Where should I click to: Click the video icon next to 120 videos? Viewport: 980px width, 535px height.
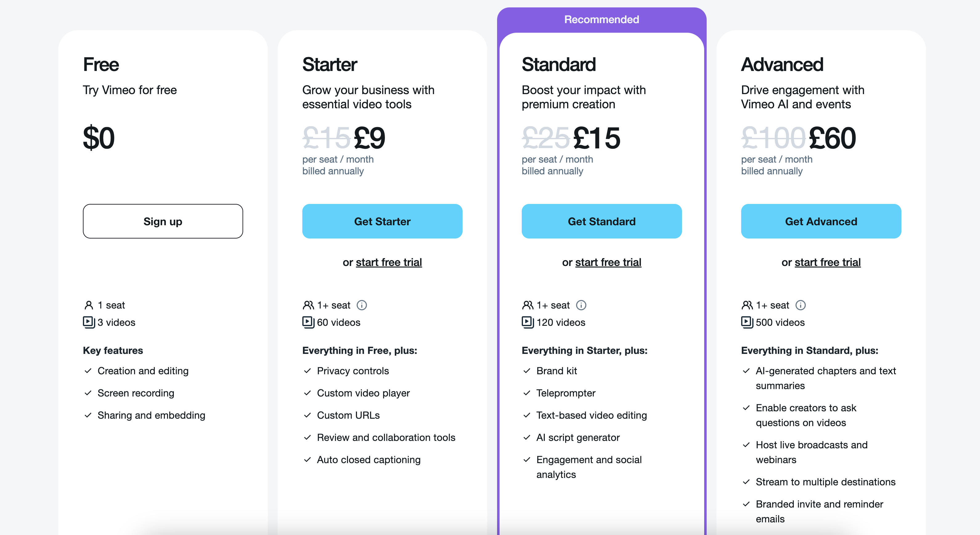[528, 322]
